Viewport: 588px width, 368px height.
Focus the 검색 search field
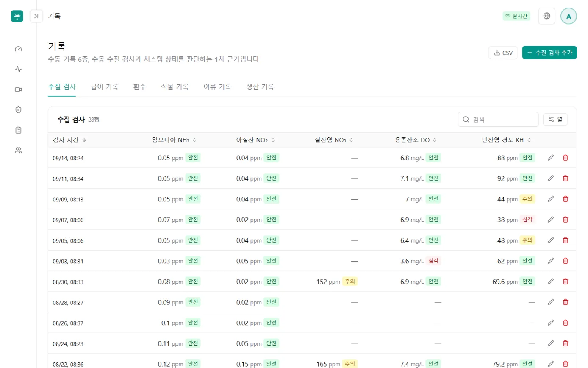(498, 120)
